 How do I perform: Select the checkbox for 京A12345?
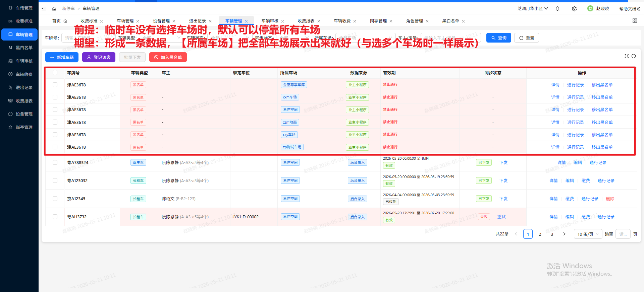click(x=55, y=199)
